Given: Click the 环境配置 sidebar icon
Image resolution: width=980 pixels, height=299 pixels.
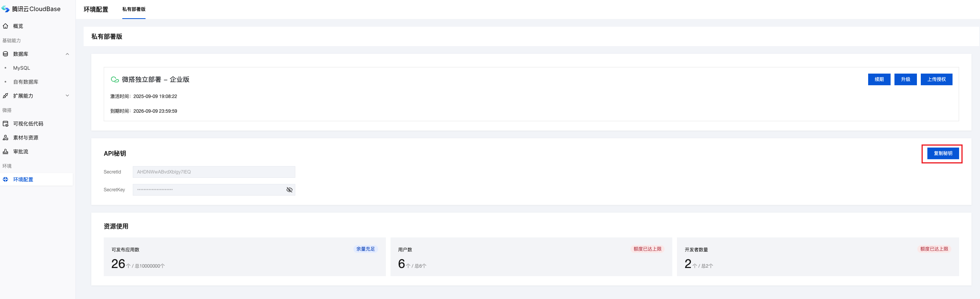Looking at the screenshot, I should [x=5, y=179].
